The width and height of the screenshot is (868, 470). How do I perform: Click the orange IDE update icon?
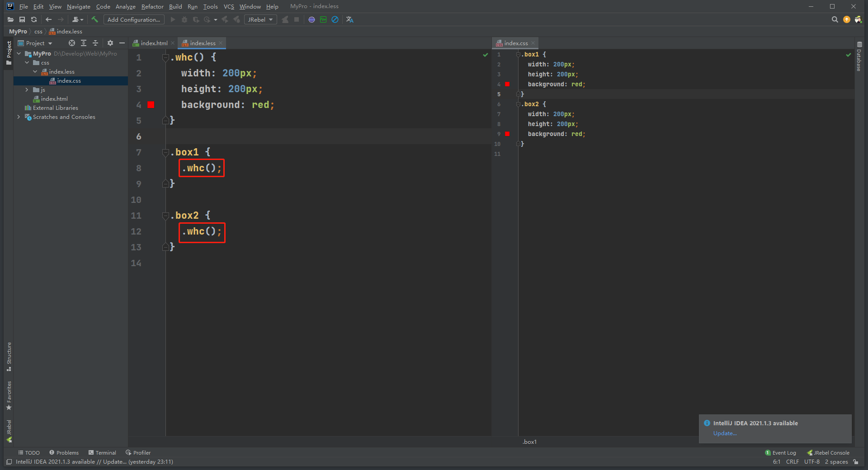point(847,19)
